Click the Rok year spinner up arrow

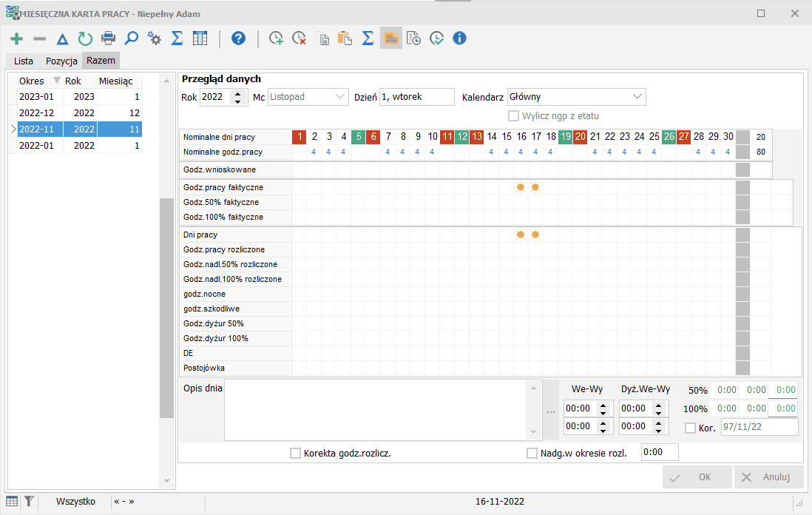(x=237, y=93)
